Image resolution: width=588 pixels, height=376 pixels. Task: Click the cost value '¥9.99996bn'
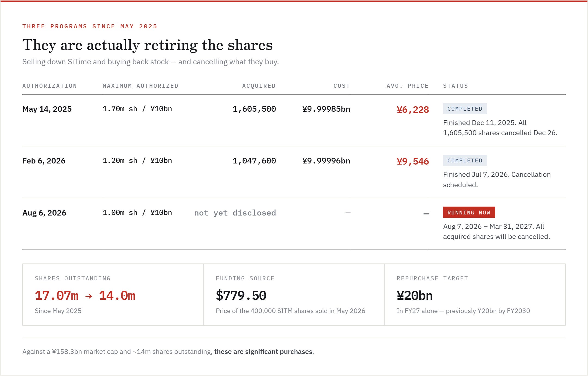[326, 161]
